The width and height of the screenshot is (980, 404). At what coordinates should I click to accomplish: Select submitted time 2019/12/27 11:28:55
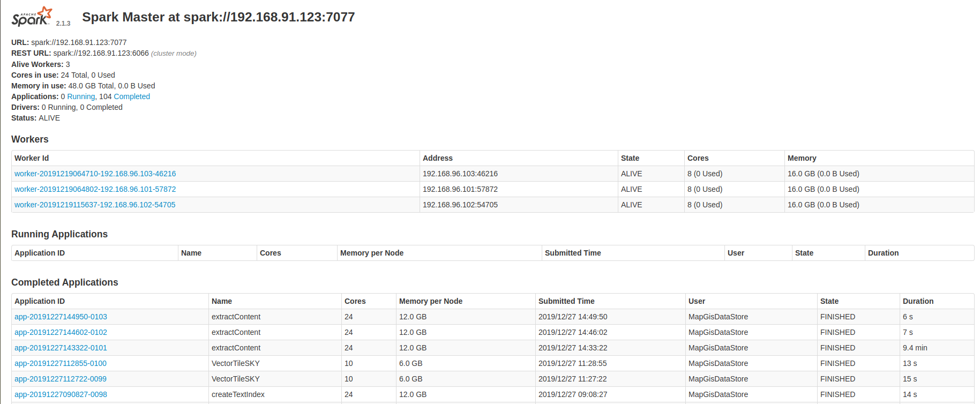click(573, 363)
